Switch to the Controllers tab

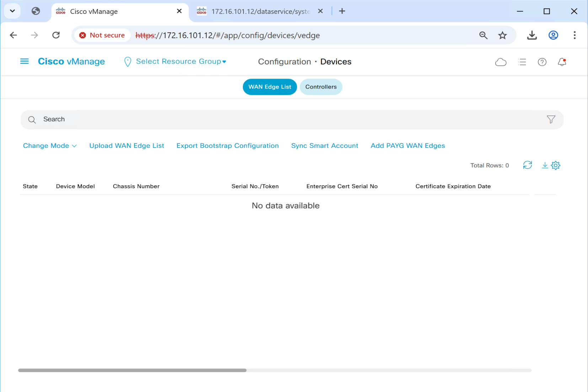(x=321, y=87)
